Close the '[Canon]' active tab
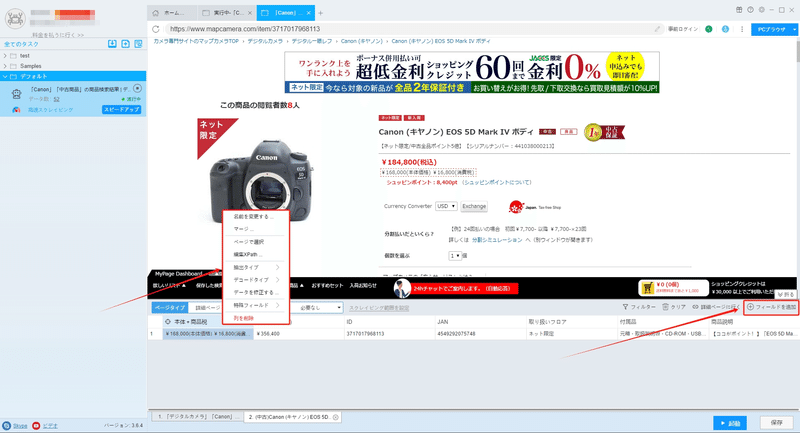This screenshot has width=800, height=433. 309,13
